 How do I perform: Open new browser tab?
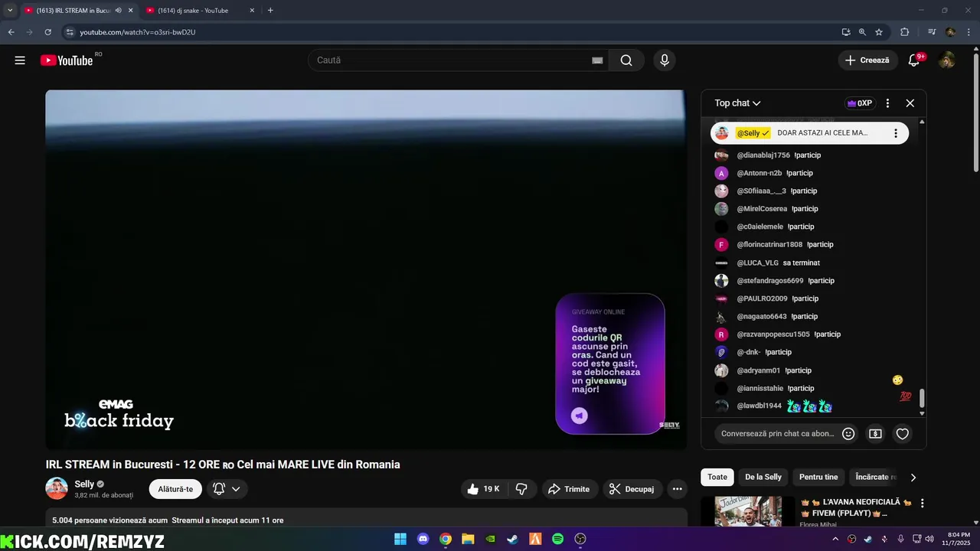(x=270, y=11)
